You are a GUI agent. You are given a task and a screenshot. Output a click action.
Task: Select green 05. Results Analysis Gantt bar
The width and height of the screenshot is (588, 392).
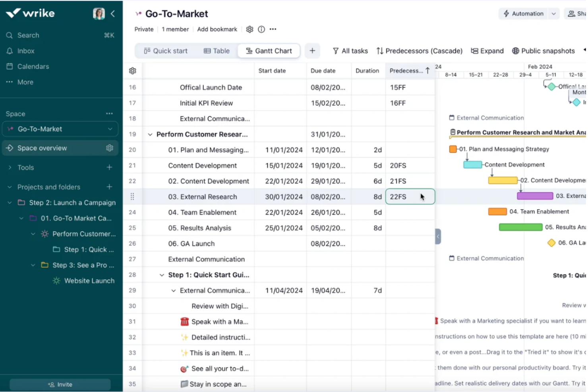coord(520,227)
